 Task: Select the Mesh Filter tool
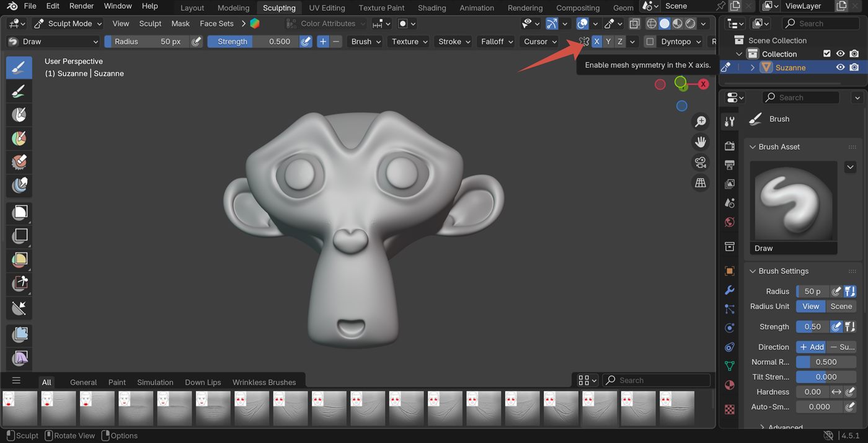[19, 334]
